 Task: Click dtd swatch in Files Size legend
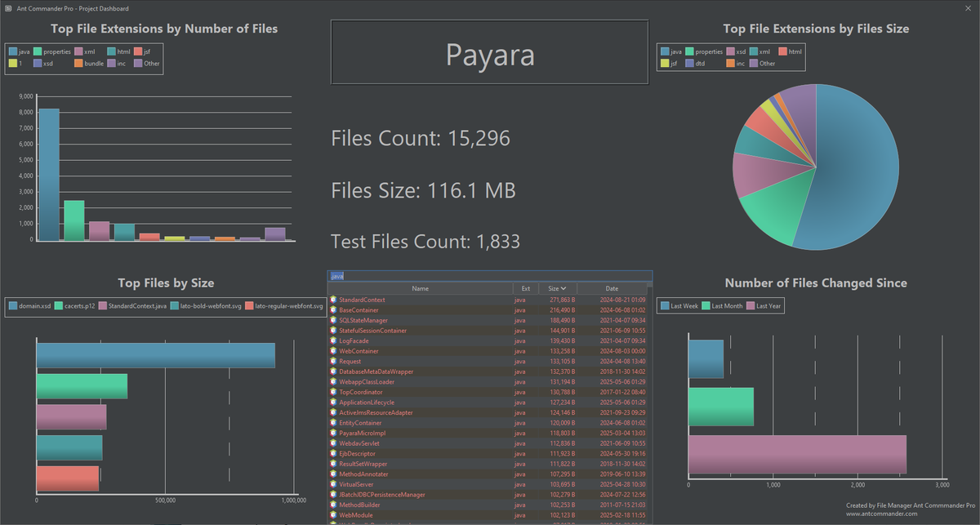tap(690, 63)
